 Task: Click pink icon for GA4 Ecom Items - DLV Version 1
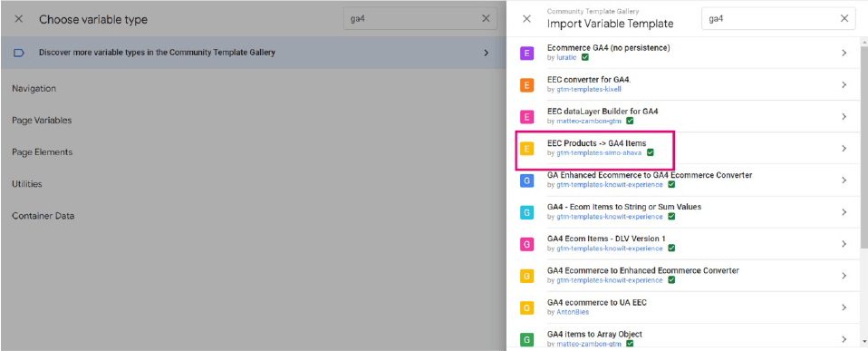(527, 243)
